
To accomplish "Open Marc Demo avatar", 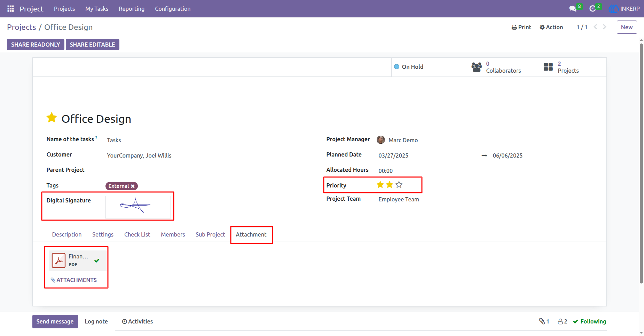I will [381, 140].
